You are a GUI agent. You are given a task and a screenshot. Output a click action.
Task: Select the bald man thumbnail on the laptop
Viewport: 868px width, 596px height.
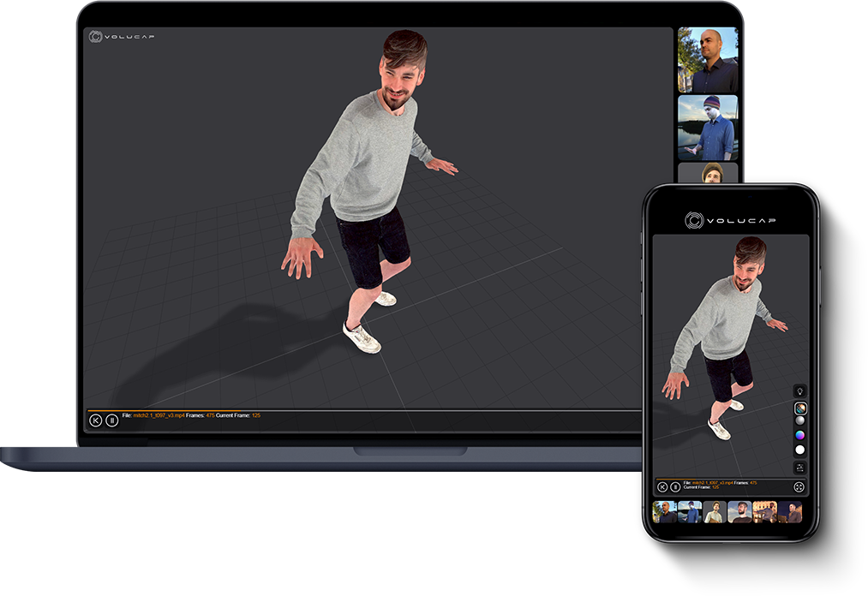point(708,60)
